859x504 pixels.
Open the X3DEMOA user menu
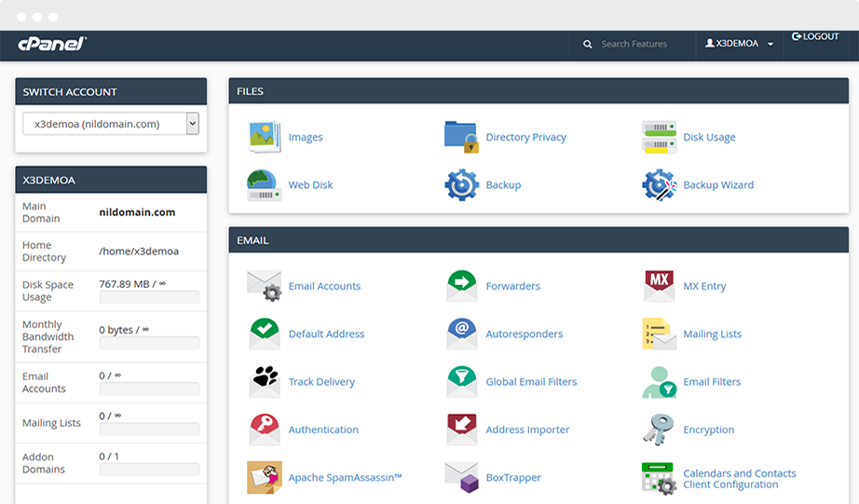[739, 44]
